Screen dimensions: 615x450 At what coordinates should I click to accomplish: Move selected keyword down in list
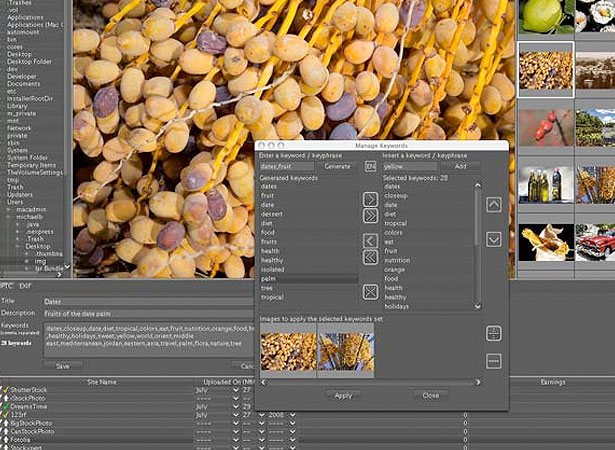coord(493,239)
